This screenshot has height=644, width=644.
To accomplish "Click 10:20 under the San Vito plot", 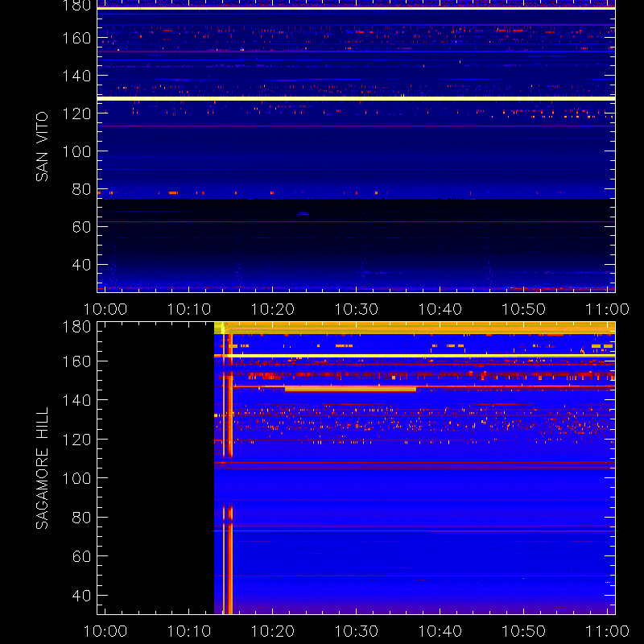I will [x=273, y=309].
